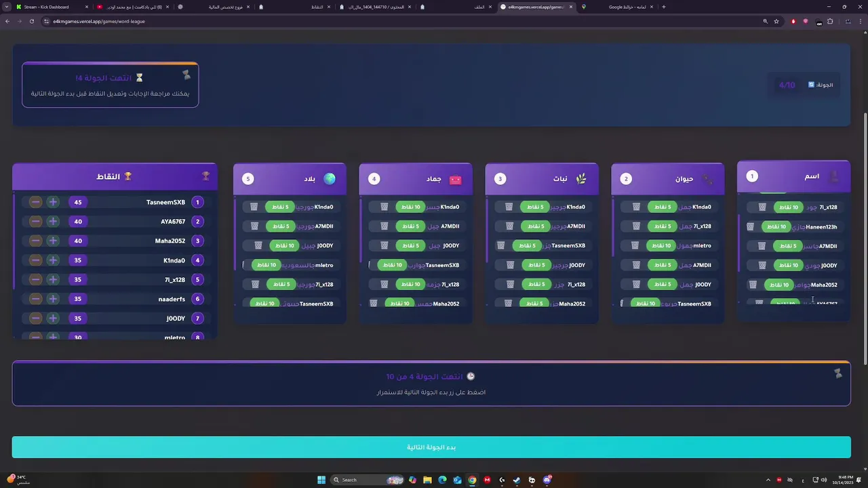This screenshot has height=488, width=868.
Task: Click the round counter 4/10 badge
Action: [x=787, y=85]
